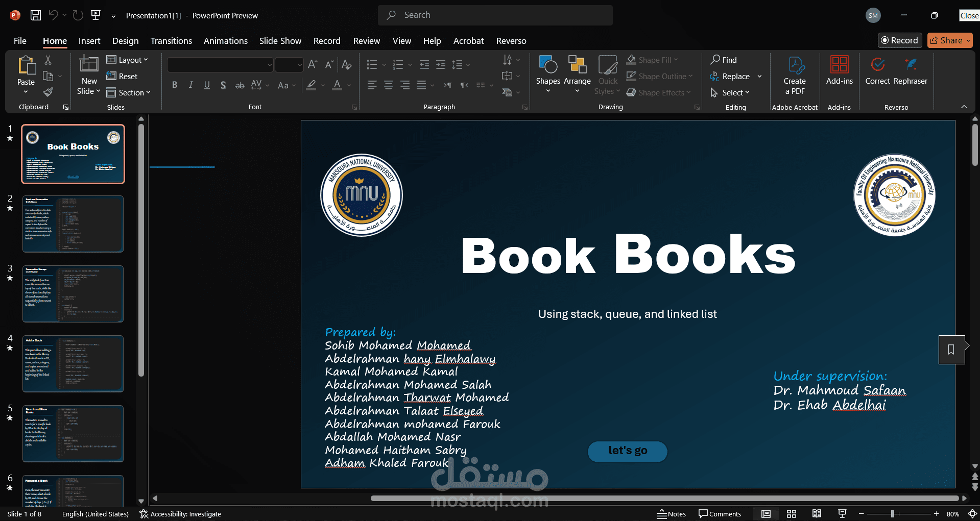Switch to the Insert tab
Screen dimensions: 980x521
(89, 41)
